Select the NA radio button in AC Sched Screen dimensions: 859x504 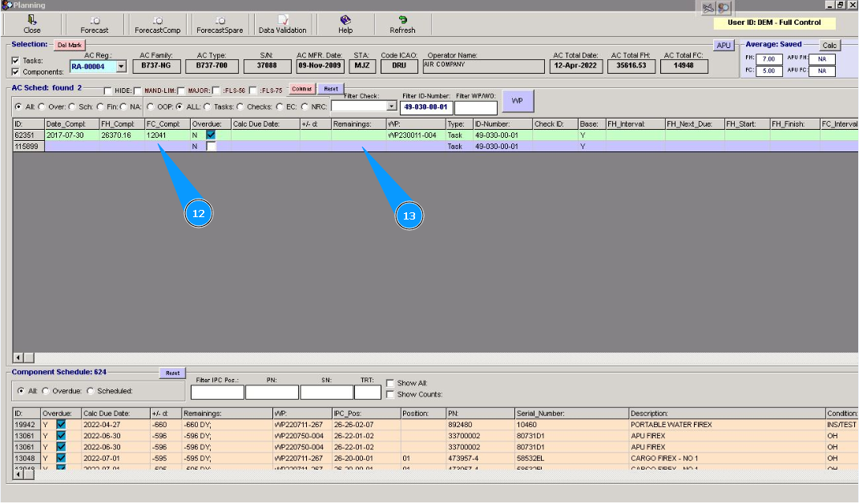[124, 107]
